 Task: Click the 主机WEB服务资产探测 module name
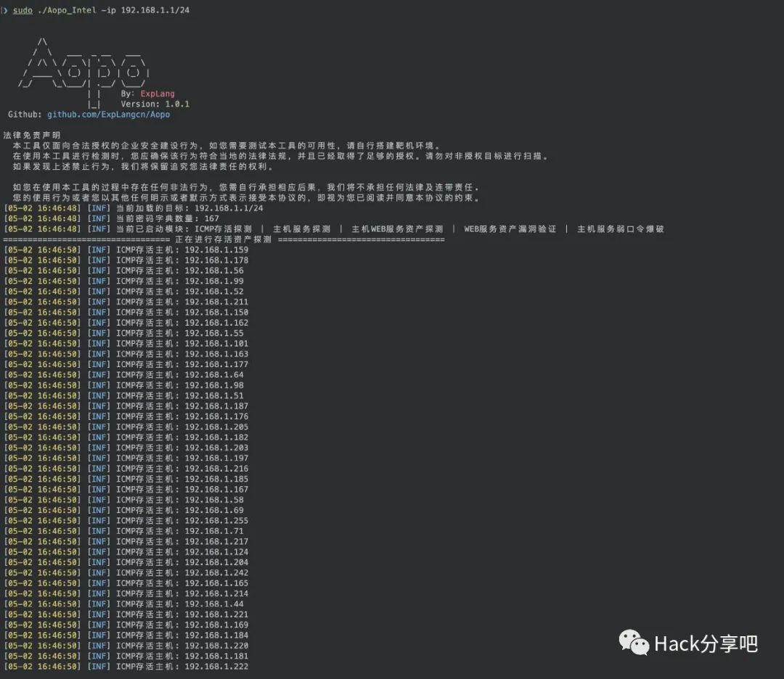click(397, 229)
